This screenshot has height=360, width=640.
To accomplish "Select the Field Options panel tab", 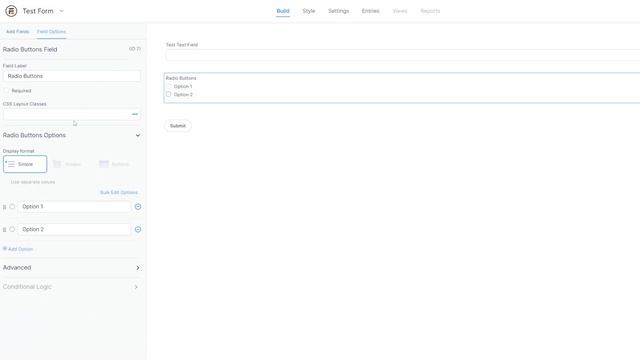I will (51, 31).
